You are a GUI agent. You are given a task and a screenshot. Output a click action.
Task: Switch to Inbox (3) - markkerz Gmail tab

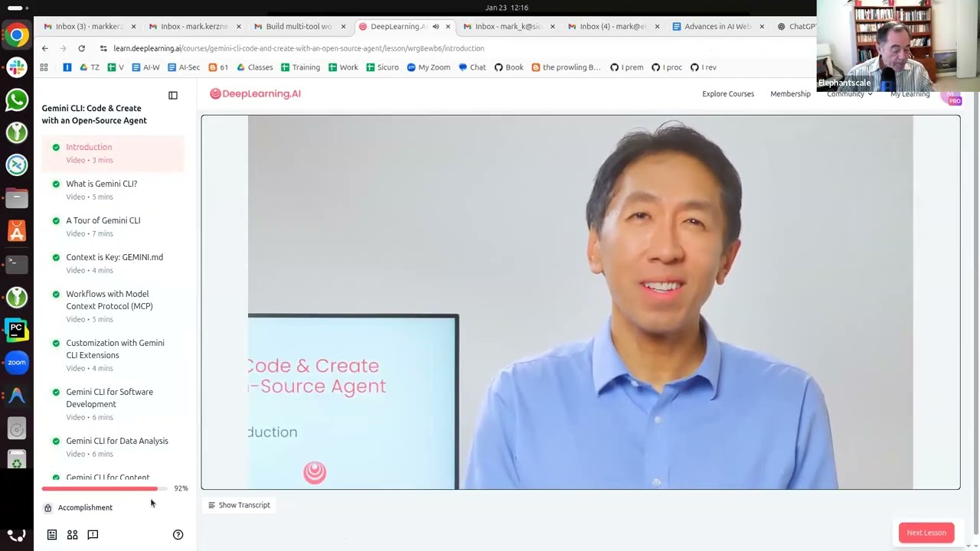coord(90,27)
